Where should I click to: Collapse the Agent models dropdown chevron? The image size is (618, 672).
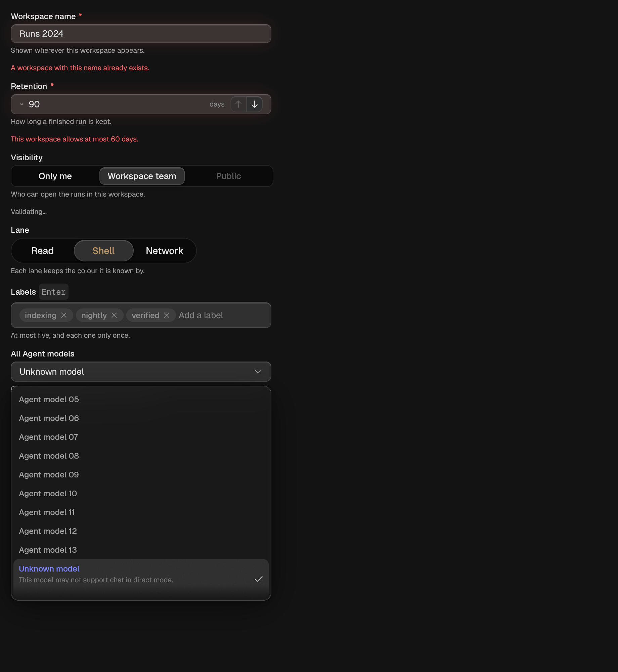click(x=258, y=372)
